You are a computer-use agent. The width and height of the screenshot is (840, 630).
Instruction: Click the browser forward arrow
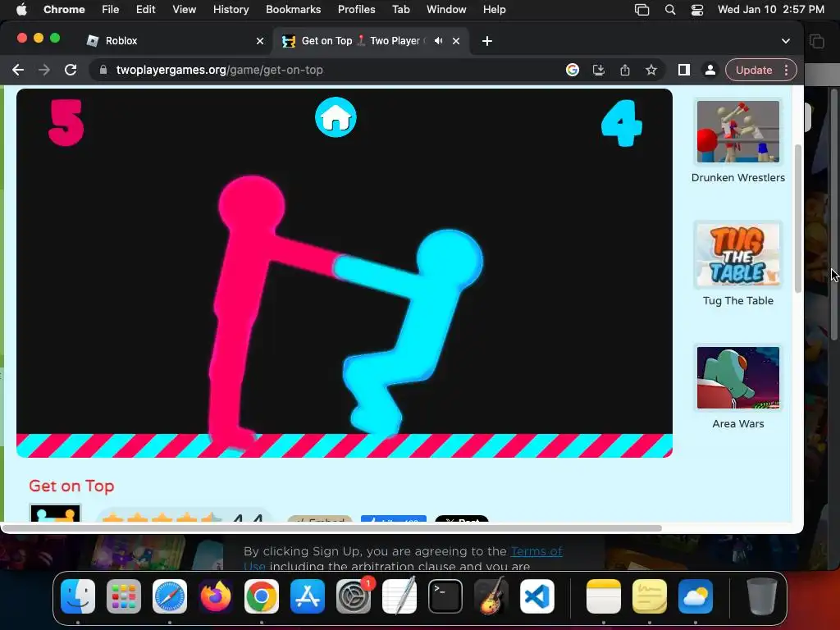44,71
